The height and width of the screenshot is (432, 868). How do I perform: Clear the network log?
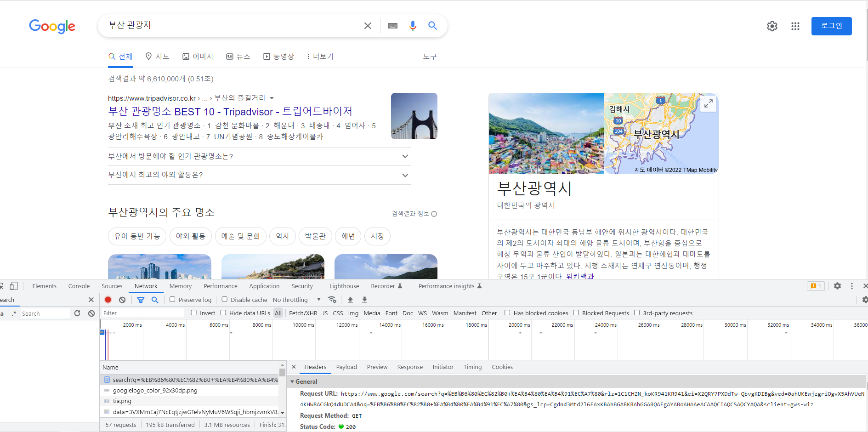point(122,300)
